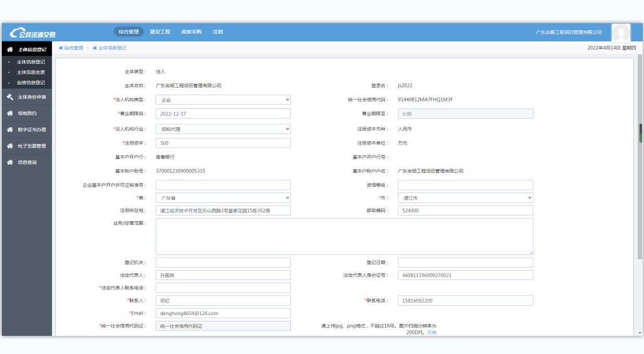Click the home icon beside 数字证书办理

[x=10, y=130]
